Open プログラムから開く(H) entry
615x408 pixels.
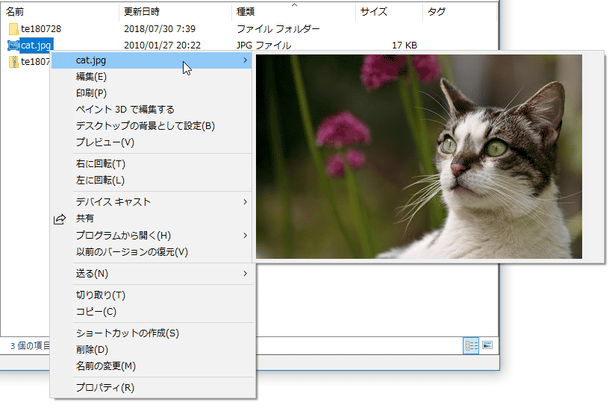(x=151, y=235)
